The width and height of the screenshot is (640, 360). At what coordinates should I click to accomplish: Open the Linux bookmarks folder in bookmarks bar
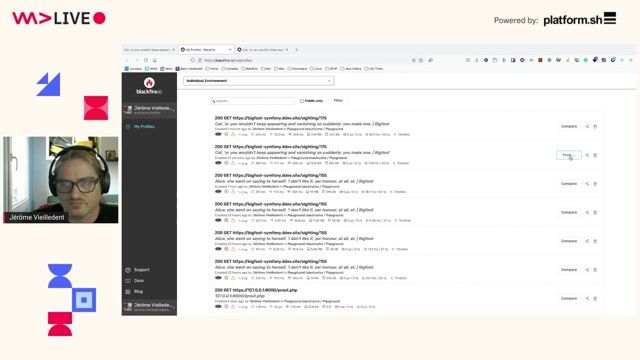click(x=316, y=69)
